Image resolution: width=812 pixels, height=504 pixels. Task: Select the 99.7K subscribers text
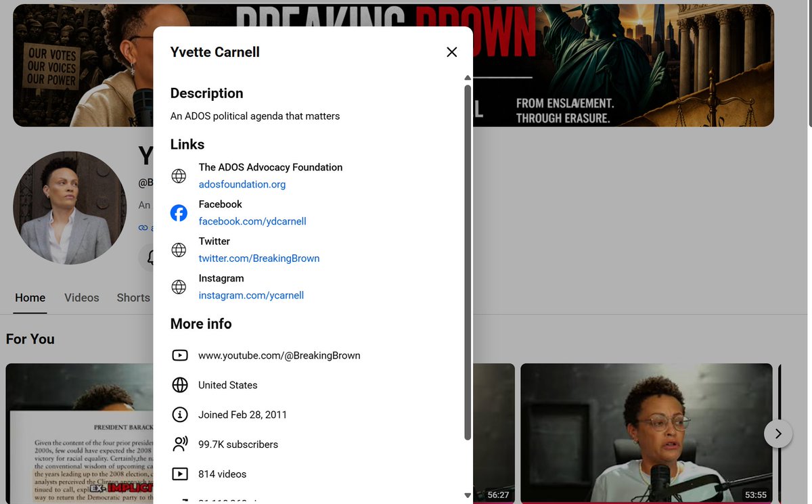(238, 444)
